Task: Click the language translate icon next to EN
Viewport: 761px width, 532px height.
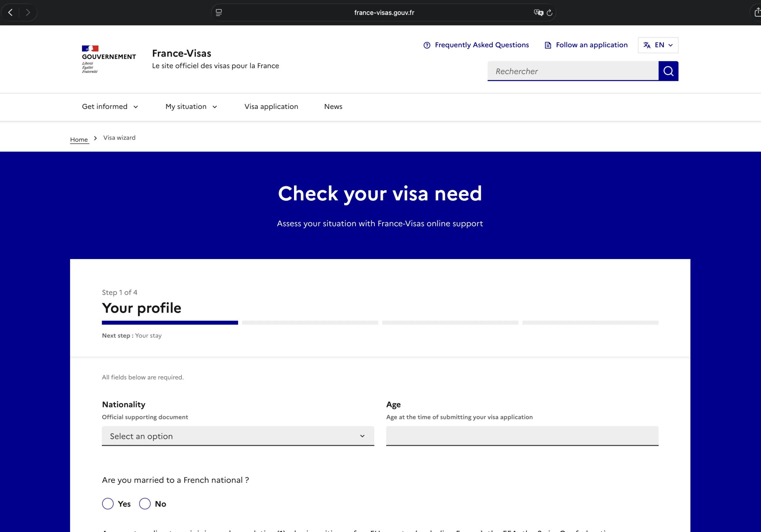Action: pyautogui.click(x=647, y=45)
